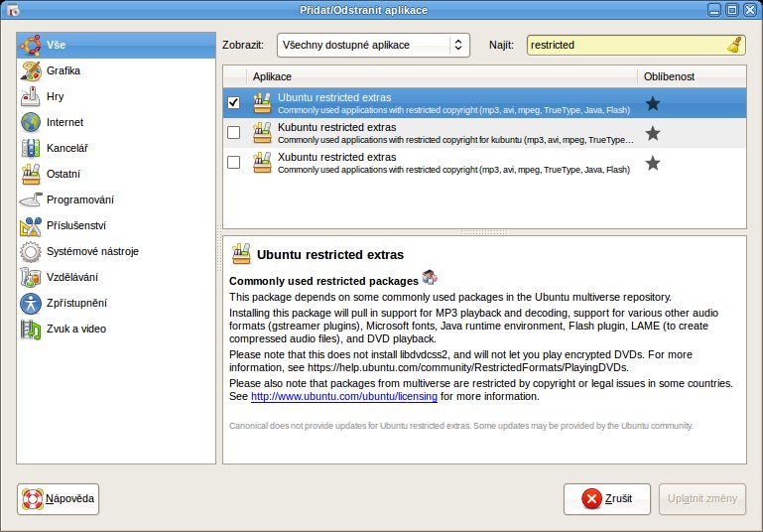Select the Kubuntu restricted extras row title

[336, 127]
